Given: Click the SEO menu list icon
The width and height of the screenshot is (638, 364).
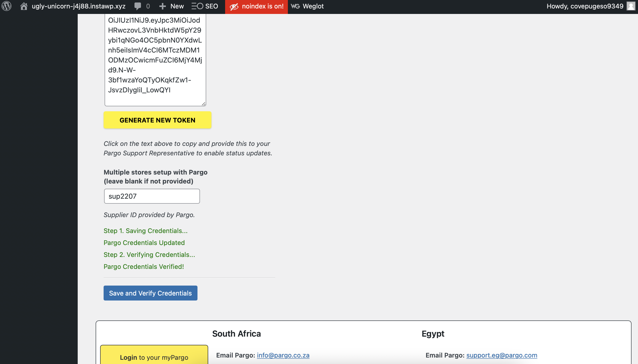Looking at the screenshot, I should 197,6.
